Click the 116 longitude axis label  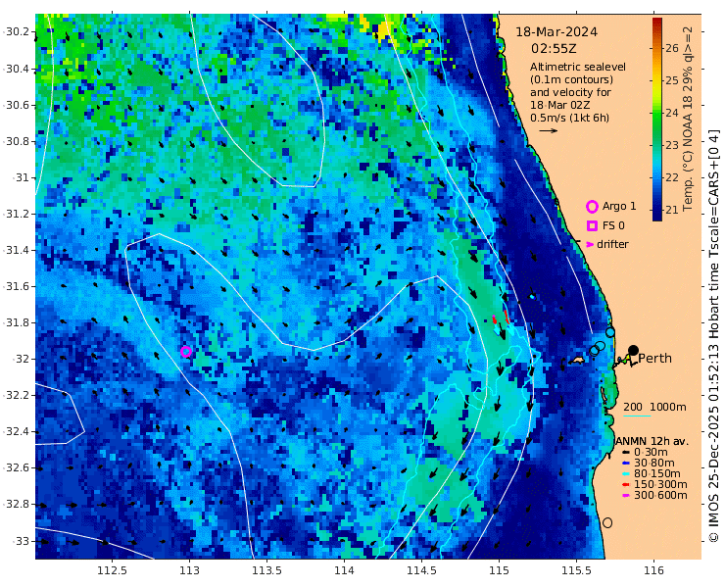point(653,570)
